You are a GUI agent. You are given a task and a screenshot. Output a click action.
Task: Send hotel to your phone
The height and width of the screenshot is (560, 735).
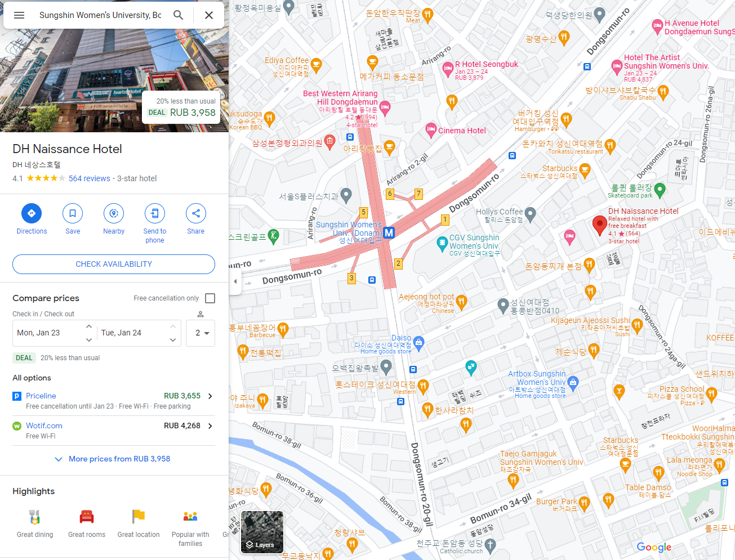155,213
